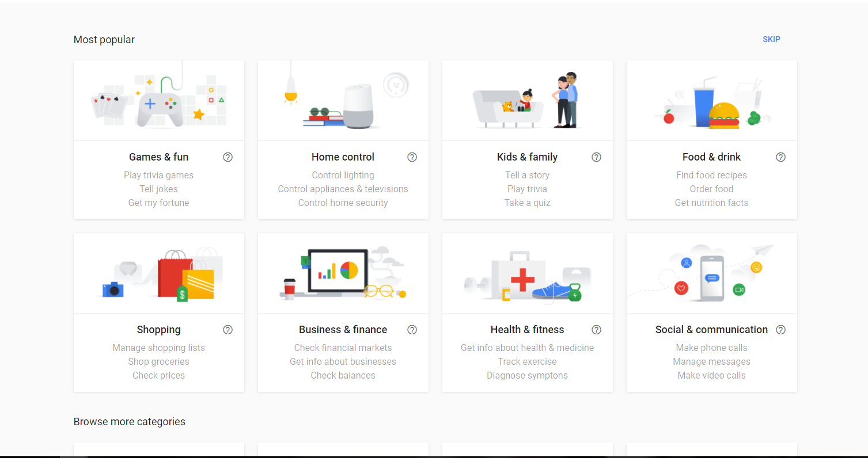
Task: Select Control lighting under Home control
Action: (x=343, y=175)
